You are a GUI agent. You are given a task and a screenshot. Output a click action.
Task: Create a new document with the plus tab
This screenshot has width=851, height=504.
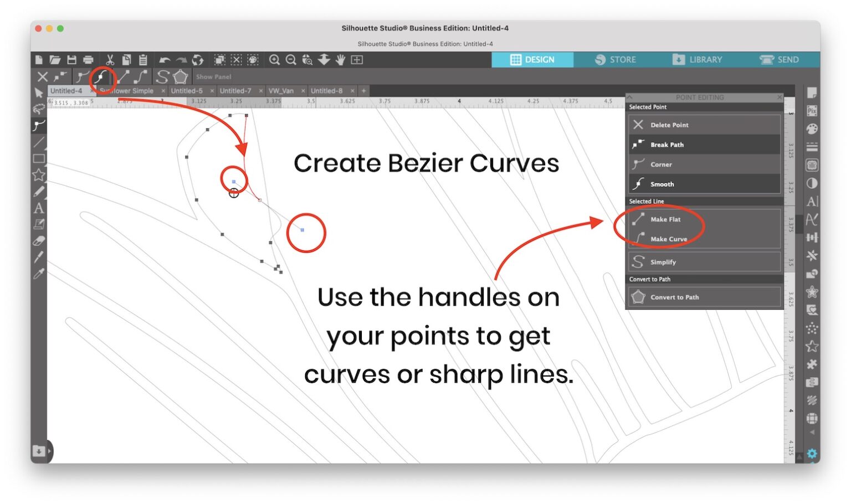[x=363, y=90]
